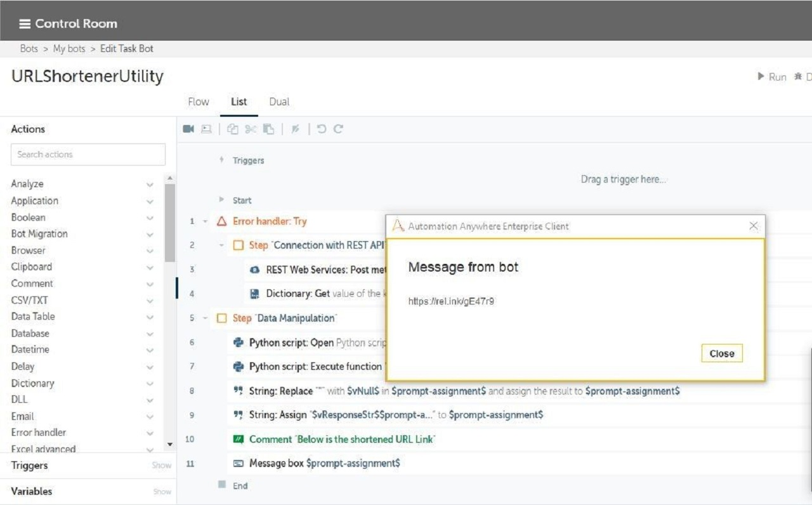The image size is (812, 505).
Task: Go to My bots in the breadcrumb
Action: pos(69,49)
